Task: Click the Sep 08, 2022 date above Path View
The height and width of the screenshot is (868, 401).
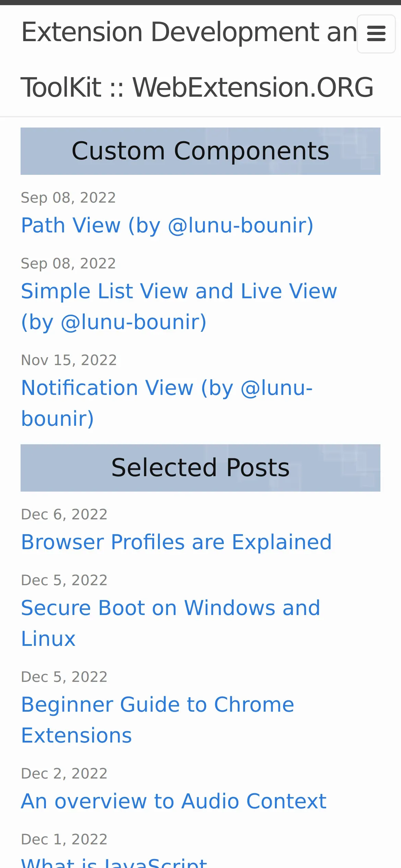Action: click(69, 198)
